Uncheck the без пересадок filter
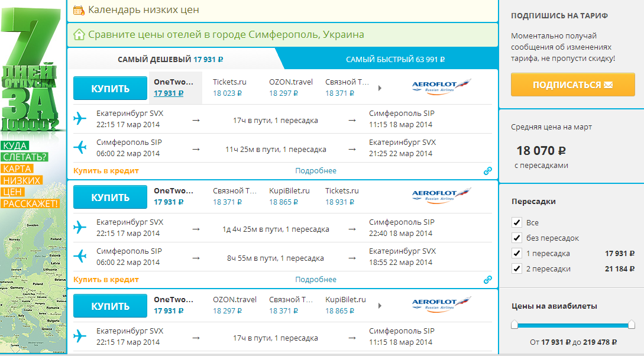The height and width of the screenshot is (356, 644). (x=516, y=238)
